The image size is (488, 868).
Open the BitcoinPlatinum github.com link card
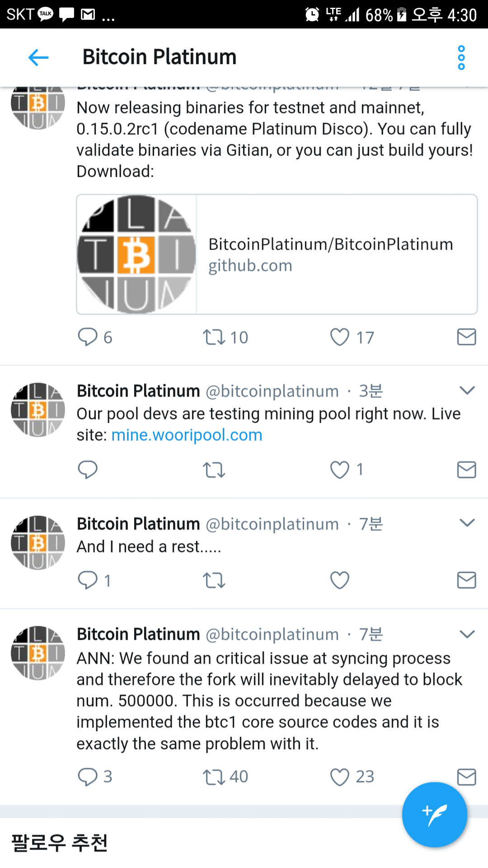tap(277, 255)
